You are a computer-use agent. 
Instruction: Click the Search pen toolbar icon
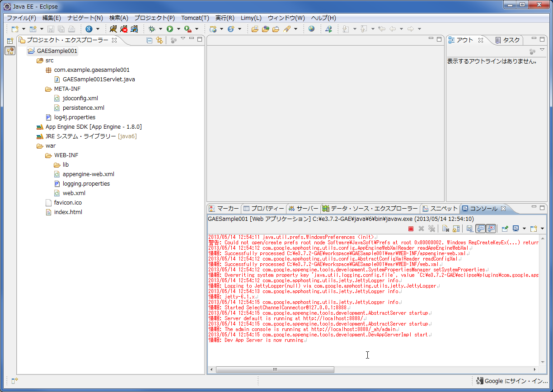tap(287, 29)
